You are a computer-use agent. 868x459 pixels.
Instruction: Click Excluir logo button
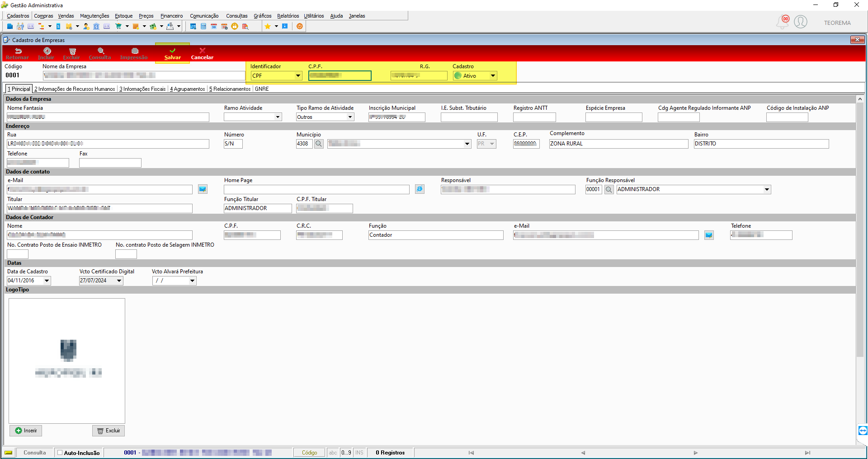coord(108,431)
